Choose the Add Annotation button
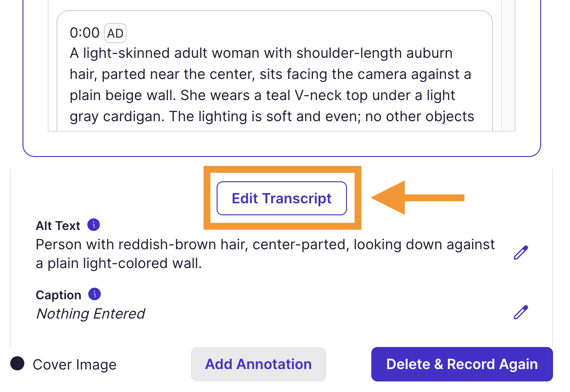 (258, 364)
